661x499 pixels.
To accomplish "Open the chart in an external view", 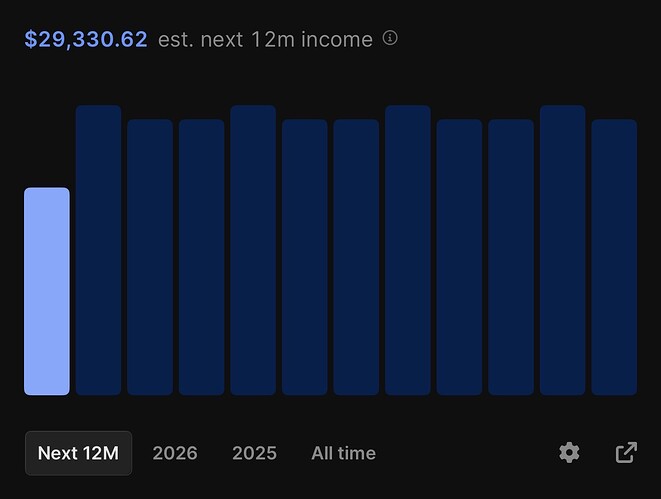I will pos(626,453).
